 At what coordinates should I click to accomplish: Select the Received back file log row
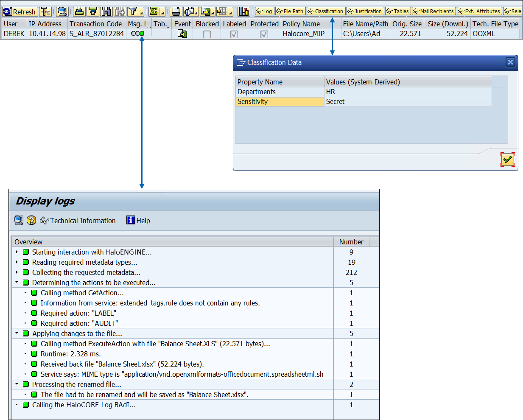[x=195, y=364]
